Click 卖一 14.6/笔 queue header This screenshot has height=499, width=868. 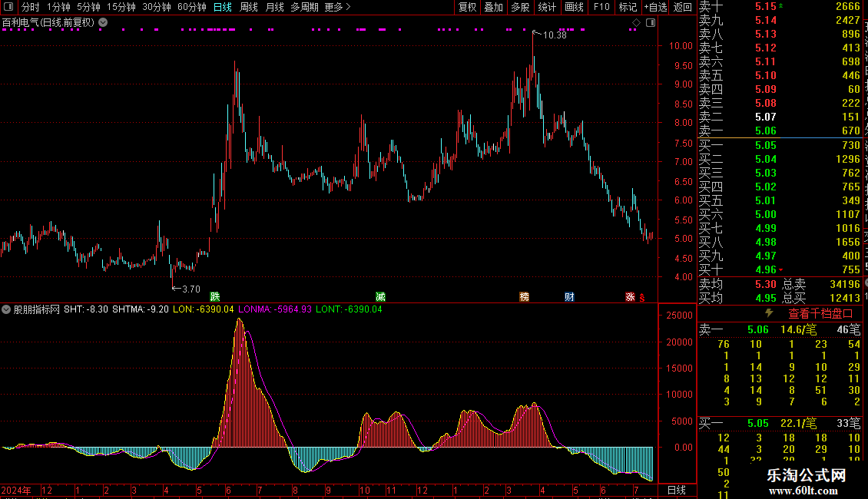tap(780, 329)
